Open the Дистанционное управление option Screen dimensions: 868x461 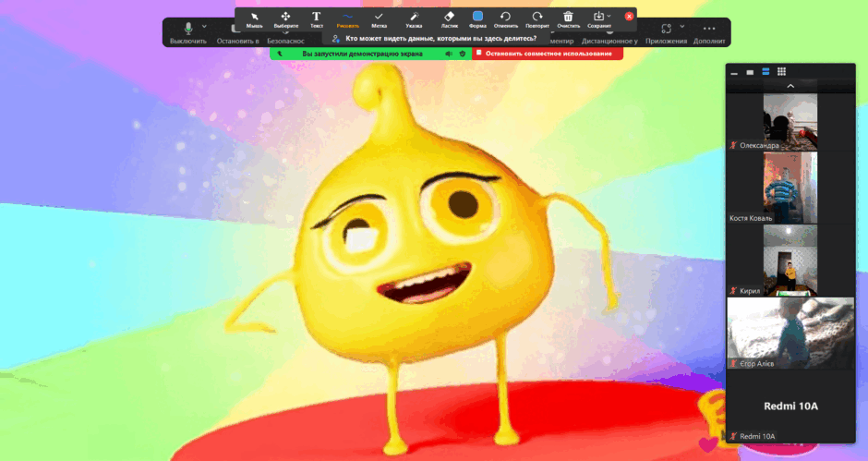coord(609,41)
